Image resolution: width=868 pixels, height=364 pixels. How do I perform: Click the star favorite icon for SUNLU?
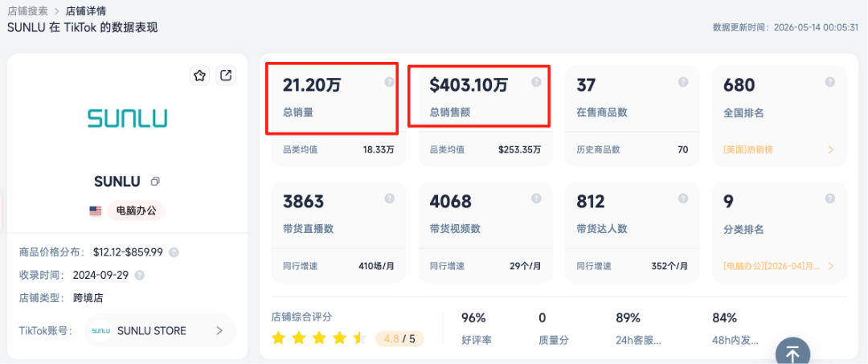click(200, 76)
